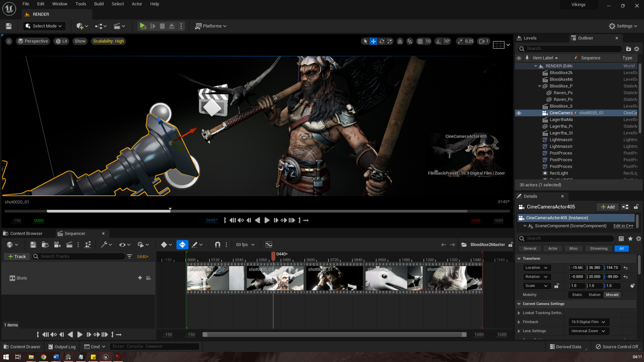This screenshot has width=644, height=362.
Task: Click the Stop simulation button in the toolbar
Action: click(x=162, y=26)
